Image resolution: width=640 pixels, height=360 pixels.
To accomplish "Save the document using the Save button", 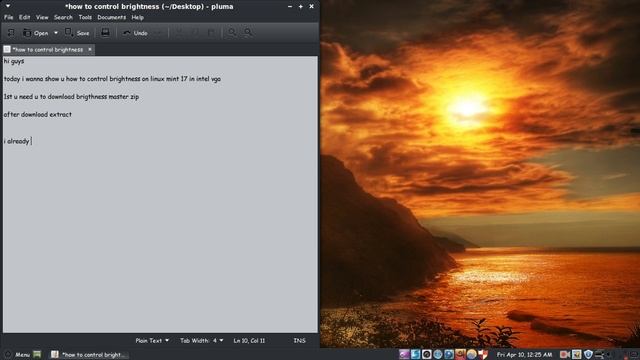I will tap(78, 33).
